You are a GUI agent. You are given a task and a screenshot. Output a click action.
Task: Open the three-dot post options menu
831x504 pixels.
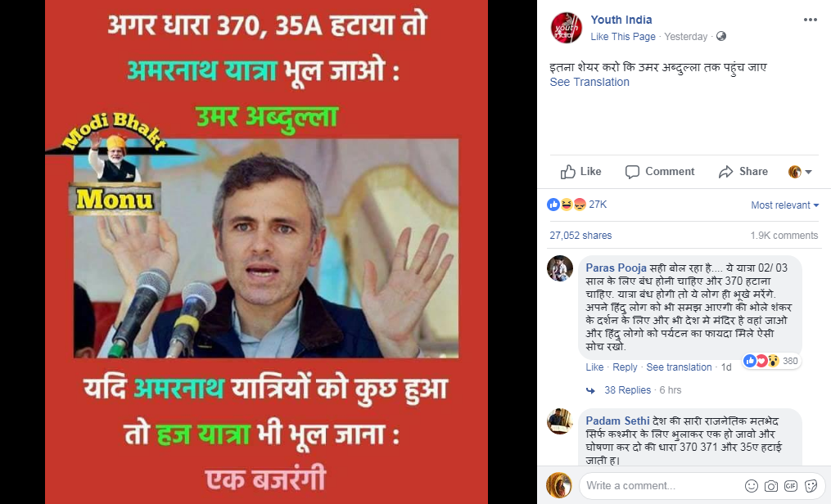click(810, 20)
